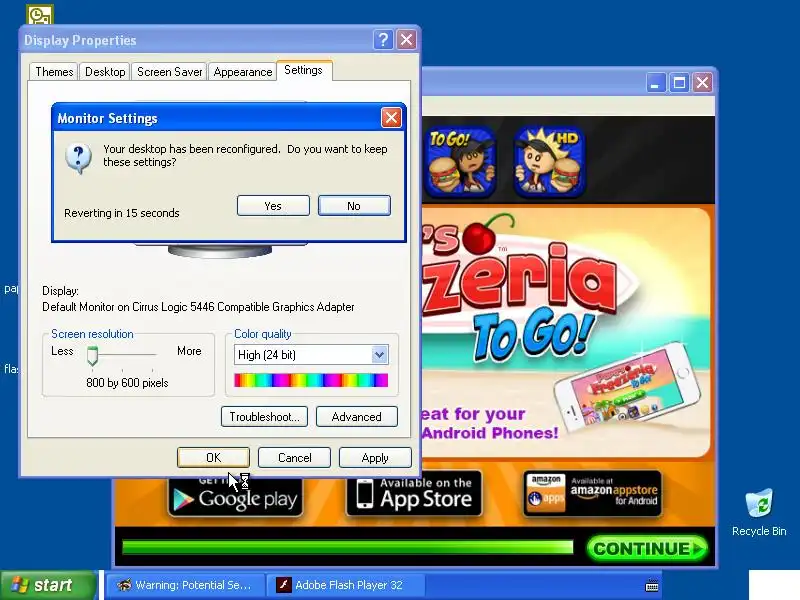Screen dimensions: 800x600
Task: Click the phone image in the Freezeria ad
Action: click(627, 386)
